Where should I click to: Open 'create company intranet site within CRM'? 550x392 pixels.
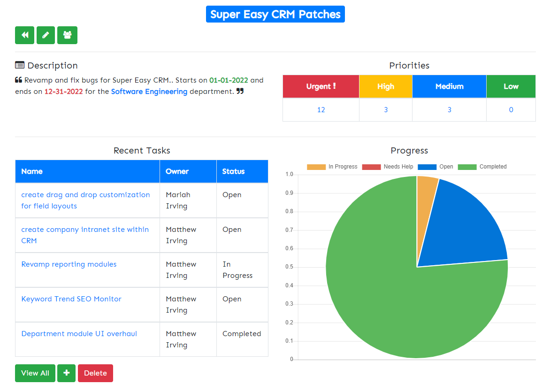tap(85, 235)
